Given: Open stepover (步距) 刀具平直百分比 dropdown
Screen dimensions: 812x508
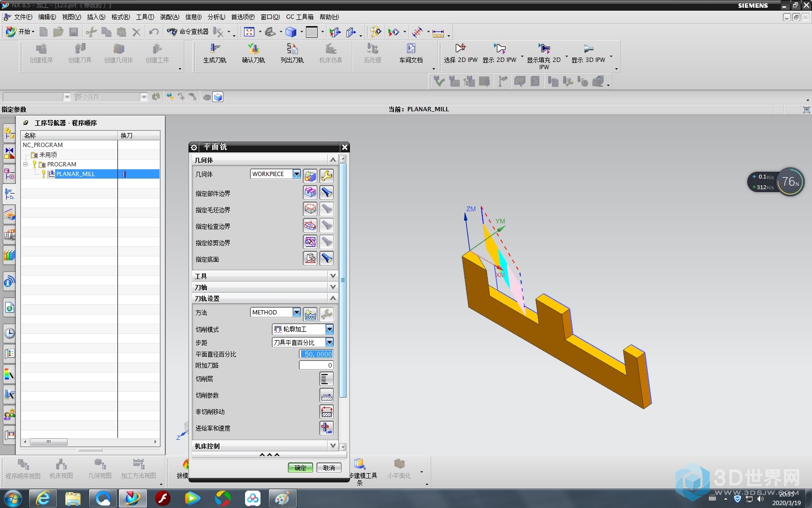Looking at the screenshot, I should coord(329,342).
